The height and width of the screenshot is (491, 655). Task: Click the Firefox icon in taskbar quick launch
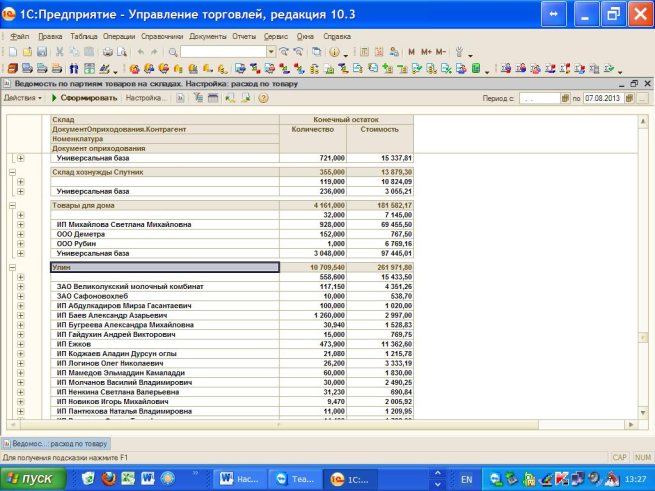tap(108, 478)
